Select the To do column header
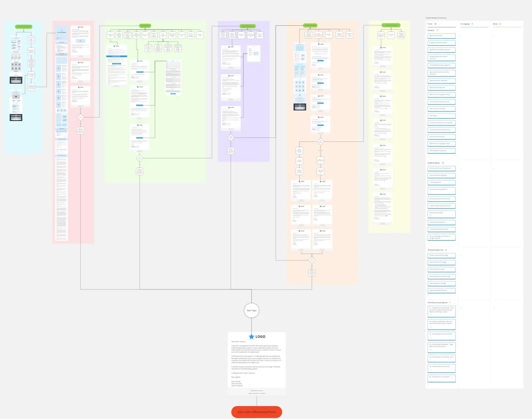Viewport: 532px width, 419px height. (432, 24)
